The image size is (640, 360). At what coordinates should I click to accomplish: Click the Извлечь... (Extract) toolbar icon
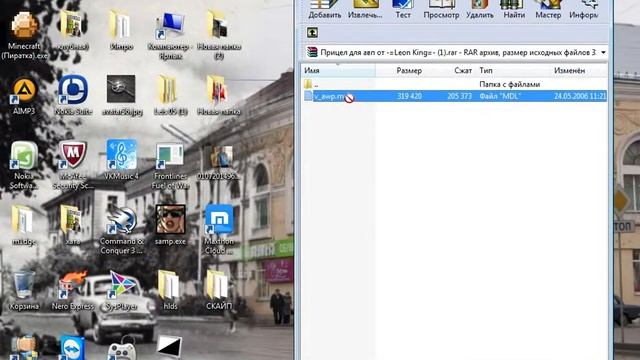click(365, 9)
